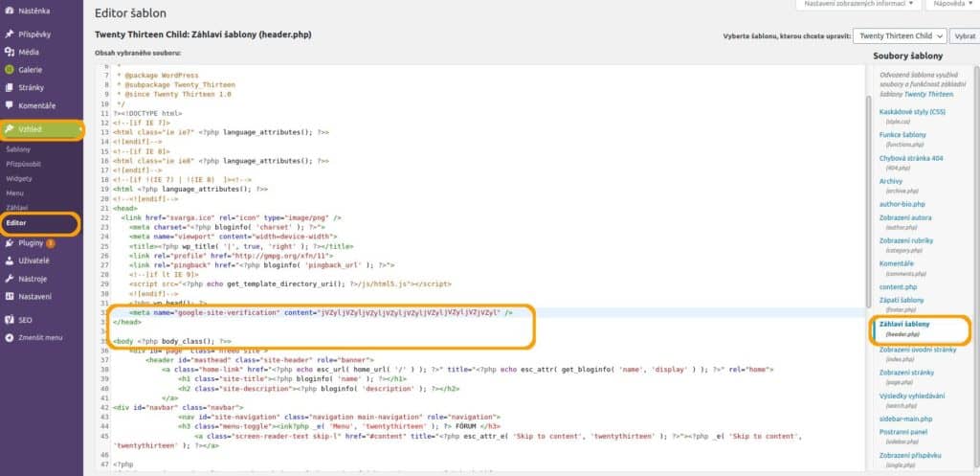The image size is (980, 476).
Task: Open the Šablony submenu item
Action: tap(18, 149)
